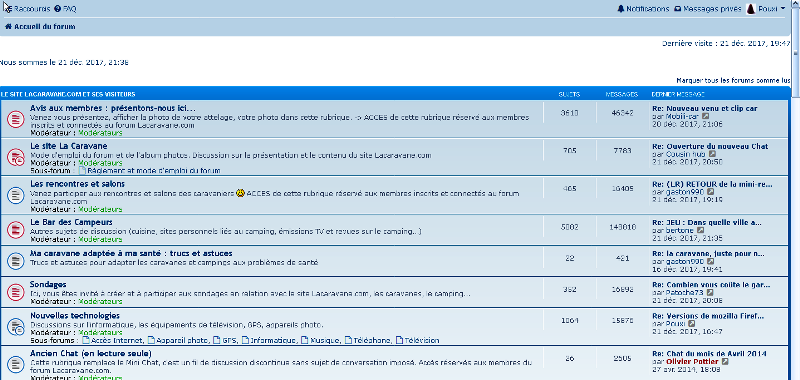This screenshot has height=380, width=800.
Task: Open Re: Chat du mois de Avril 2014
Action: click(x=709, y=353)
